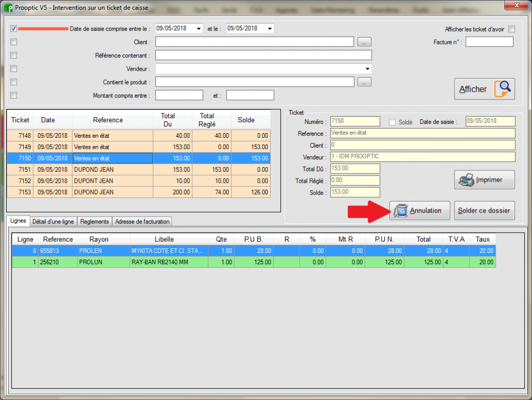This screenshot has height=400, width=532.
Task: Open the Reglements tab
Action: pyautogui.click(x=95, y=221)
